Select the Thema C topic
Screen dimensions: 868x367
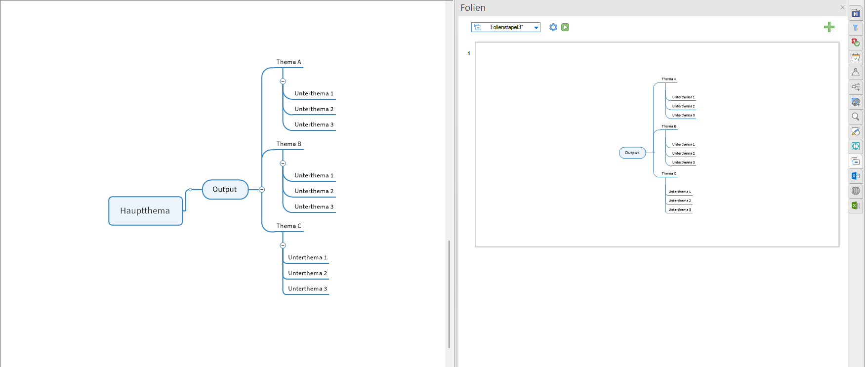tap(289, 226)
